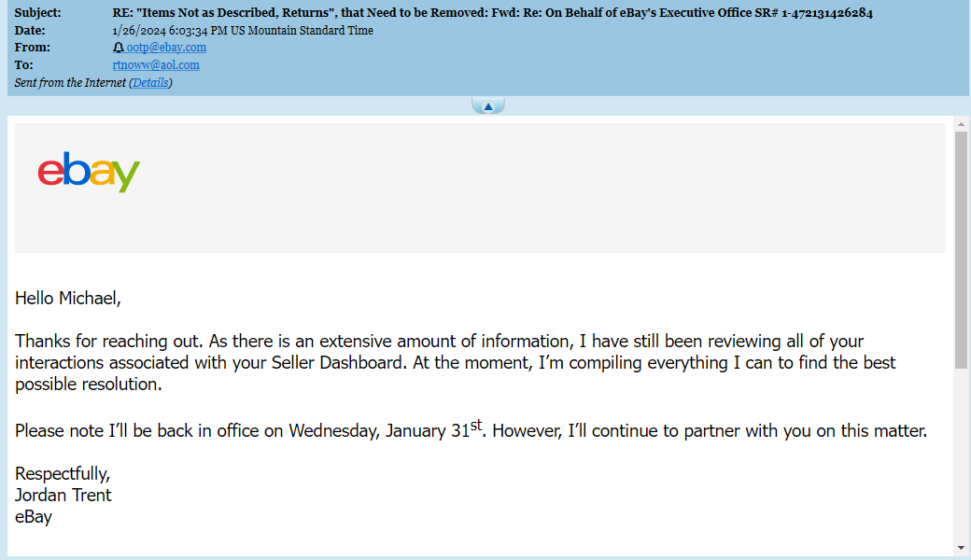Click the 'Hello Michael,' greeting
Screen dimensions: 971x560
coord(68,299)
